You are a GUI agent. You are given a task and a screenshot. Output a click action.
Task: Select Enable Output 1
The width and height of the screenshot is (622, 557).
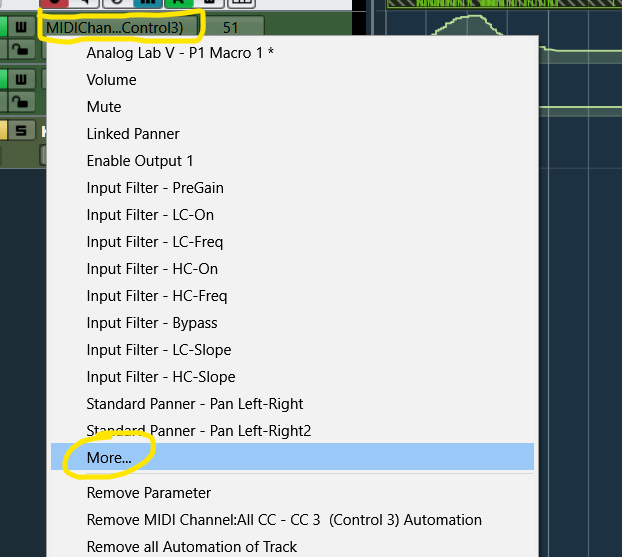[140, 161]
